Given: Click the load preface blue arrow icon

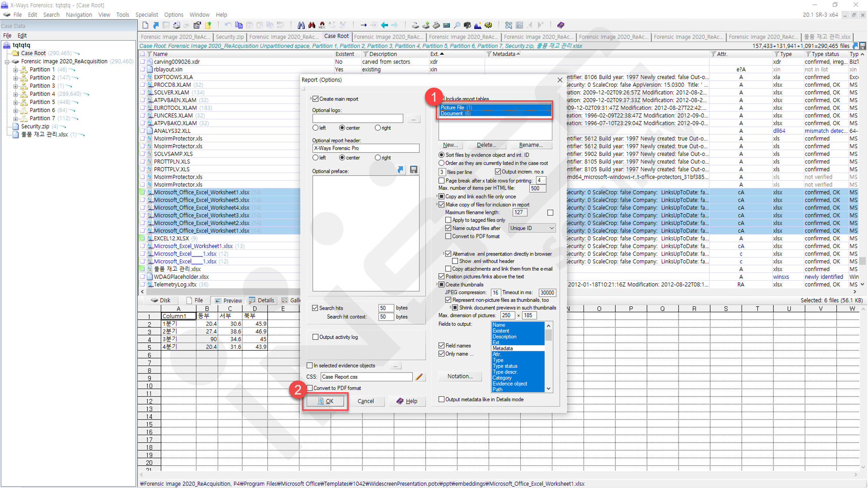Looking at the screenshot, I should 400,170.
